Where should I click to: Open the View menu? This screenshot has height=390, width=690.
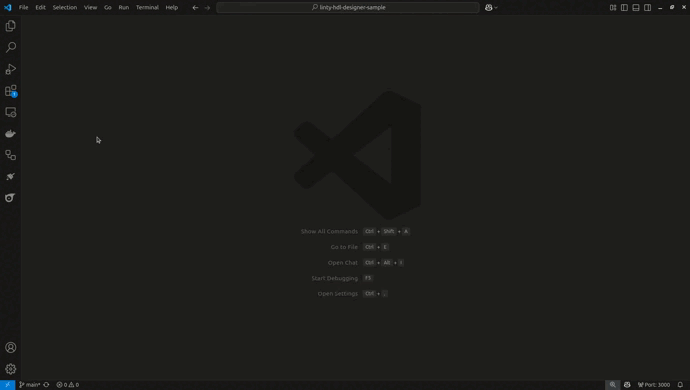pos(91,7)
